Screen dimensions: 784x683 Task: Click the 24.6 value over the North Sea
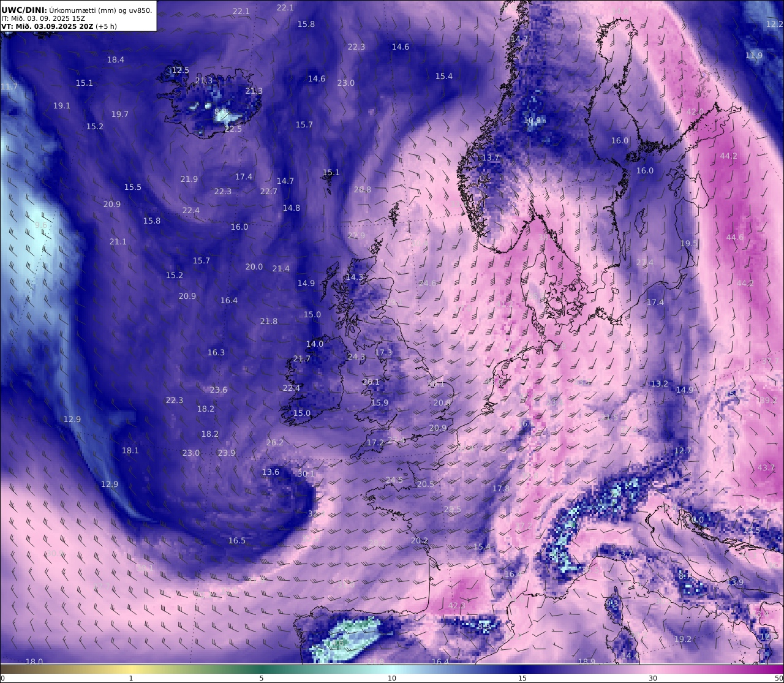(x=427, y=283)
